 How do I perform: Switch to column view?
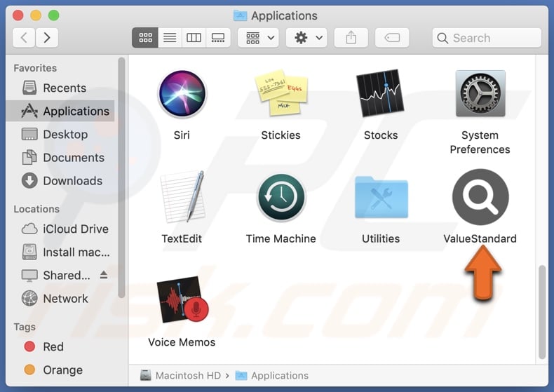194,37
